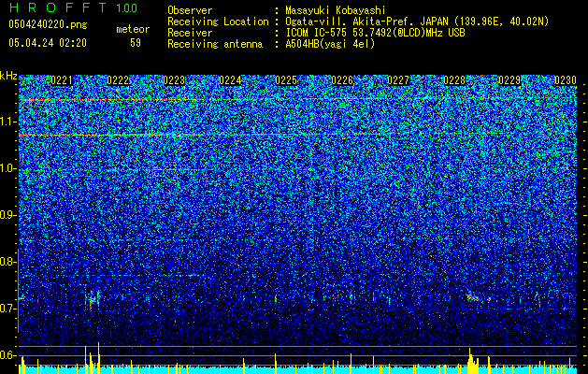
Task: Click the meteor echo burst after 0228
Action: pos(473,297)
